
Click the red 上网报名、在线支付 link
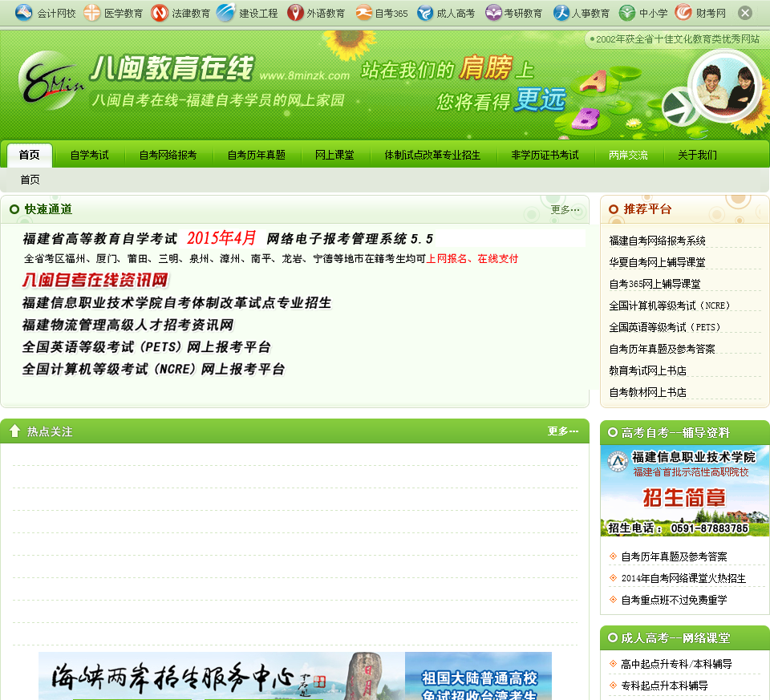(472, 259)
